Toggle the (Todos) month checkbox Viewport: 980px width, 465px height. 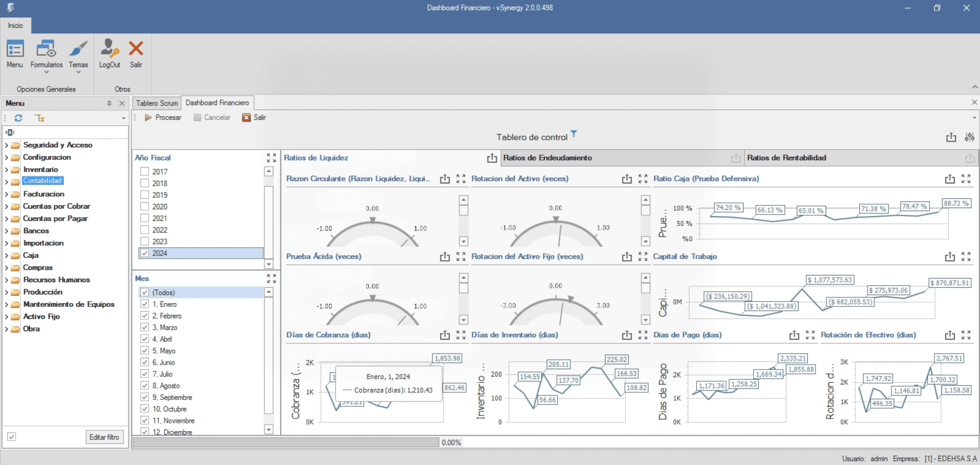(145, 292)
